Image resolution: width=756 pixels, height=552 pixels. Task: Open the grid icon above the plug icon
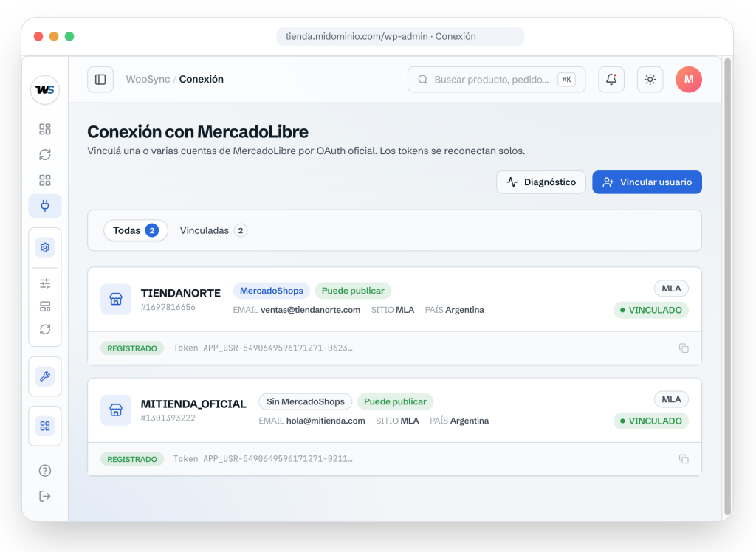click(x=45, y=180)
